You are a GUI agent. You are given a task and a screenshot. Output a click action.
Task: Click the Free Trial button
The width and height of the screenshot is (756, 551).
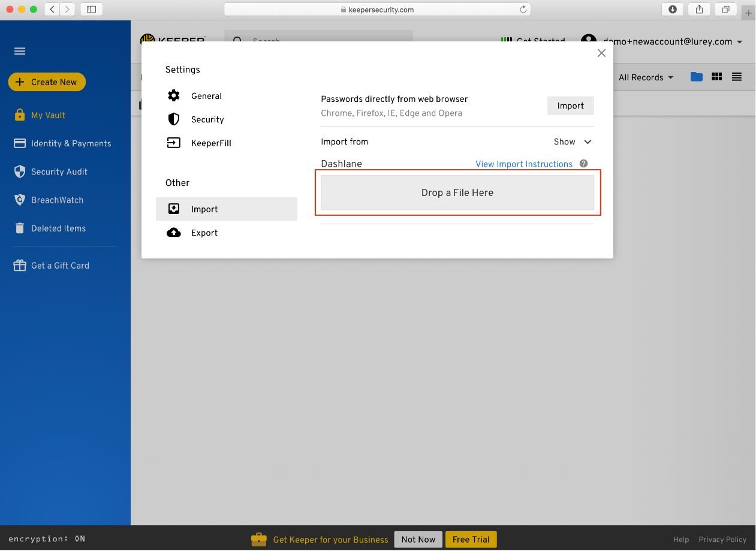[471, 540]
